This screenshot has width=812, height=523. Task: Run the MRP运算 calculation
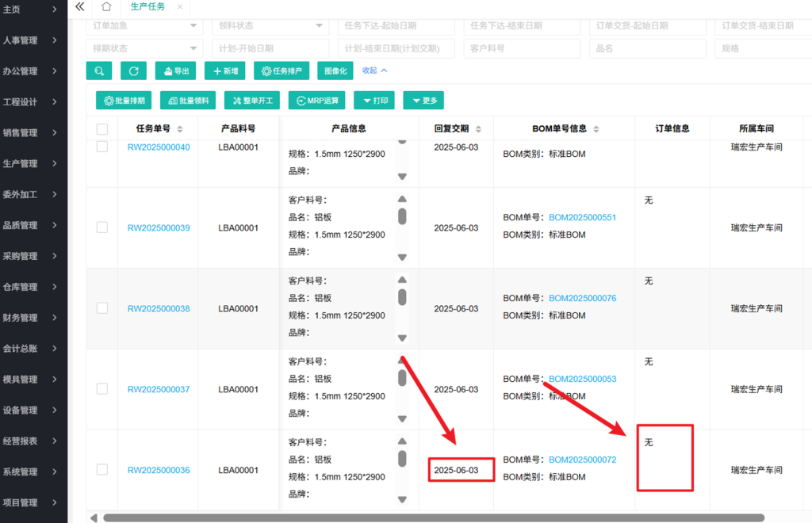[x=317, y=101]
